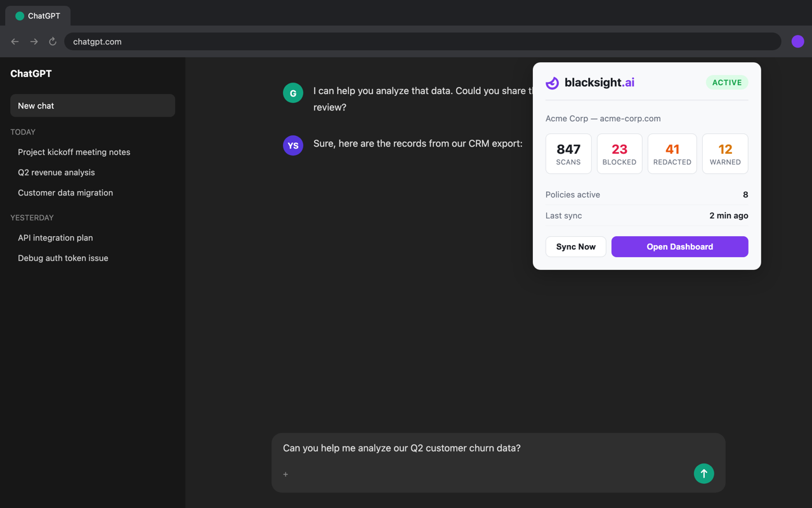This screenshot has width=812, height=508.
Task: Click the blacksight.ai brand name text
Action: [x=599, y=83]
